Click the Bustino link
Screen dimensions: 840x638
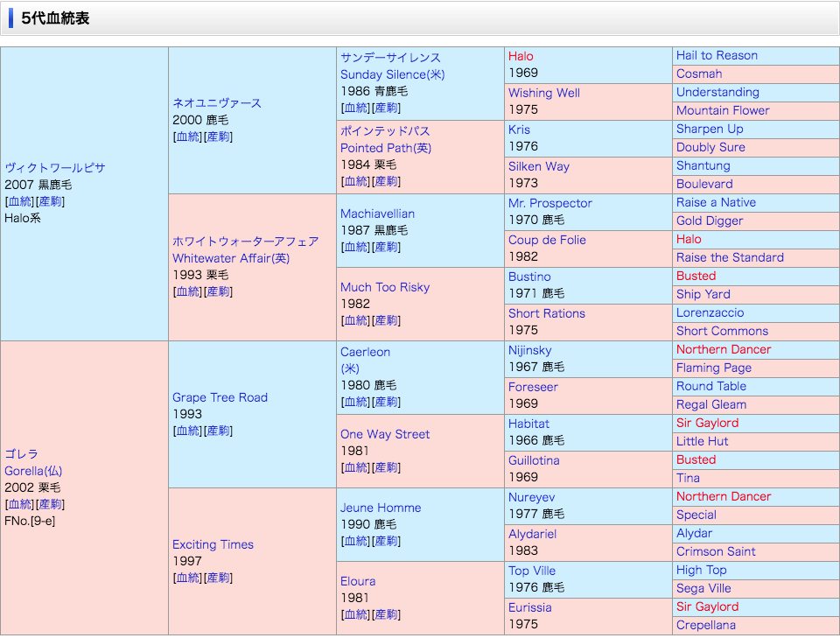pos(530,277)
